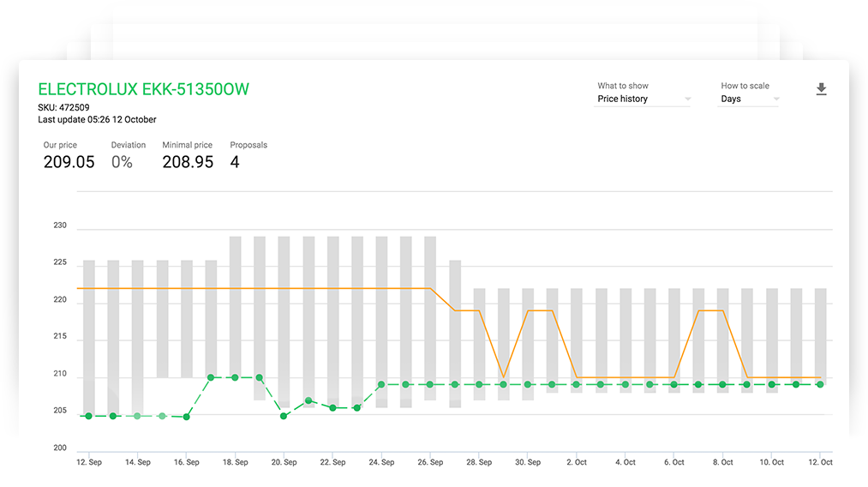Click the green data point on 29 Sep

(x=503, y=384)
